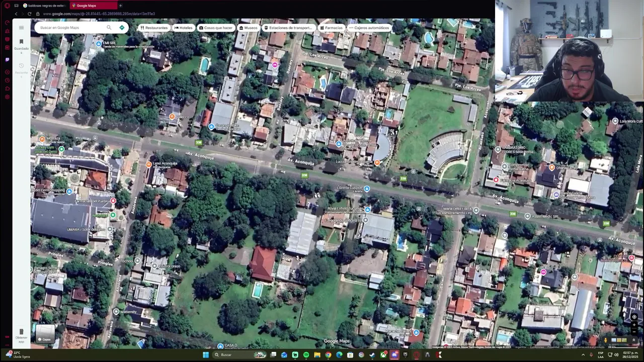Go back in the browser

pos(16,14)
